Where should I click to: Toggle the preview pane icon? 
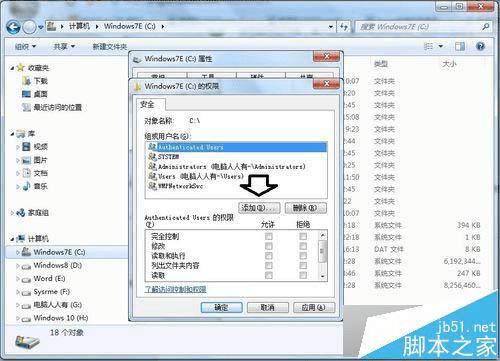click(x=460, y=46)
